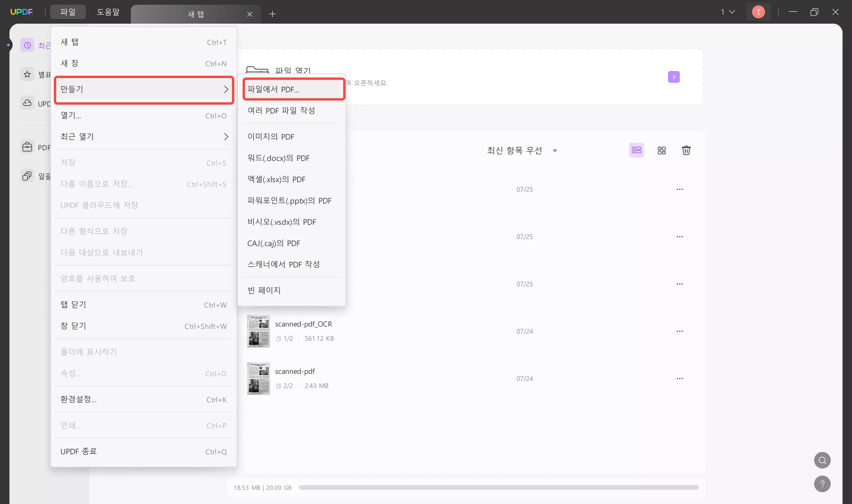Viewport: 852px width, 504px height.
Task: Select CAJ(.caj)의 PDF option
Action: click(292, 243)
